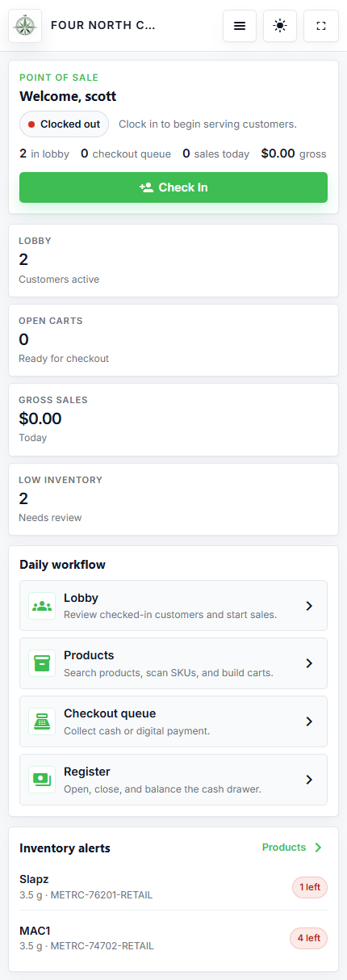Open the Gross Sales stat card
The image size is (347, 980).
(x=173, y=419)
